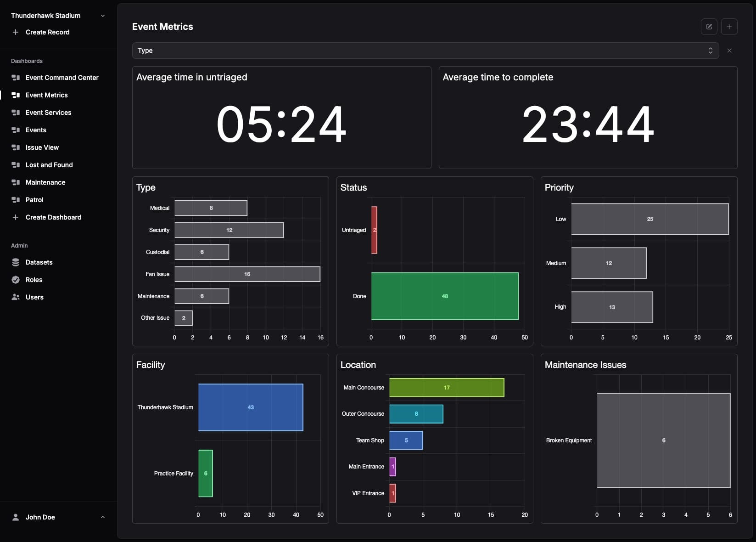Click the Average time in untriaged value 05:24
Viewport: 756px width, 542px height.
tap(281, 124)
